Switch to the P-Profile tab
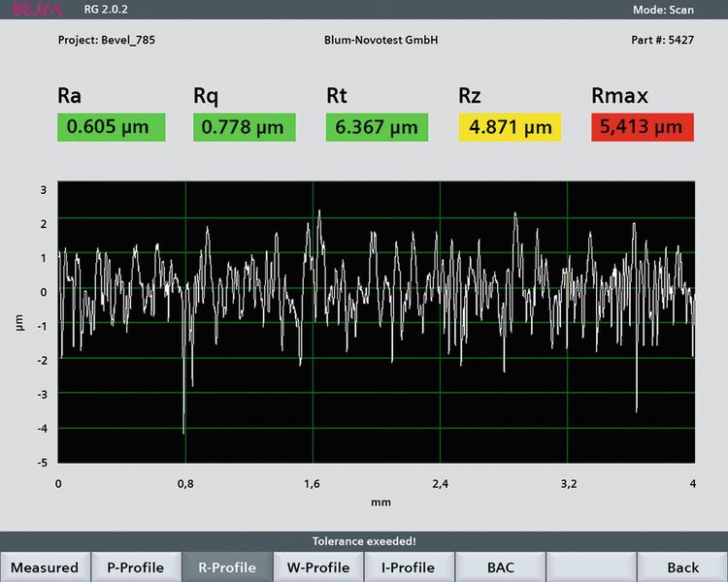Screen dimensions: 728x582 coord(135,567)
